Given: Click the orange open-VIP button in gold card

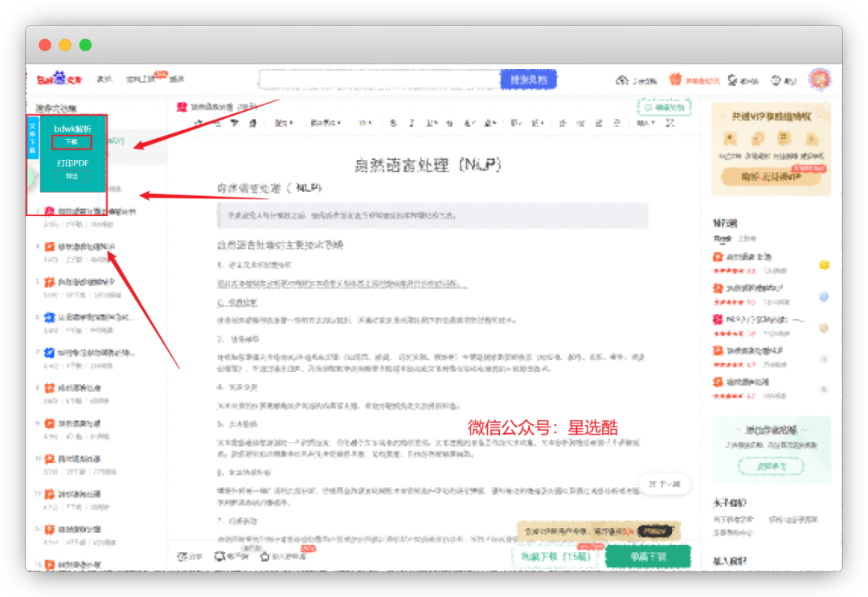Looking at the screenshot, I should click(x=771, y=177).
